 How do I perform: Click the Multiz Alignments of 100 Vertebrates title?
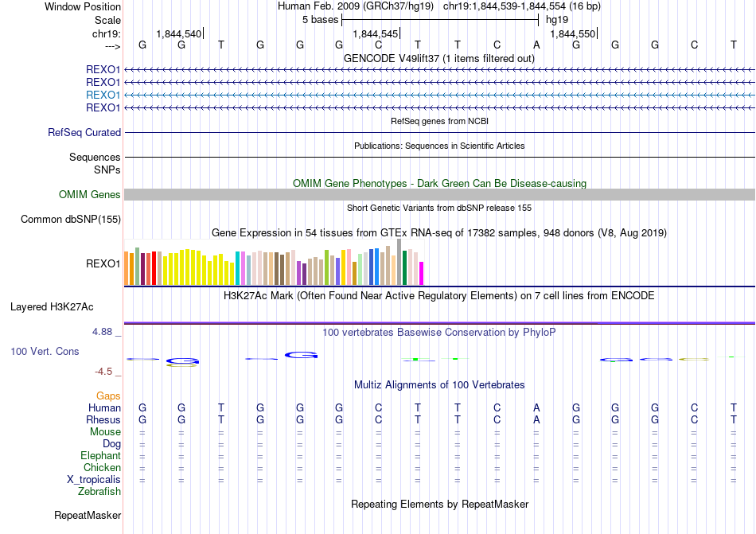[439, 384]
